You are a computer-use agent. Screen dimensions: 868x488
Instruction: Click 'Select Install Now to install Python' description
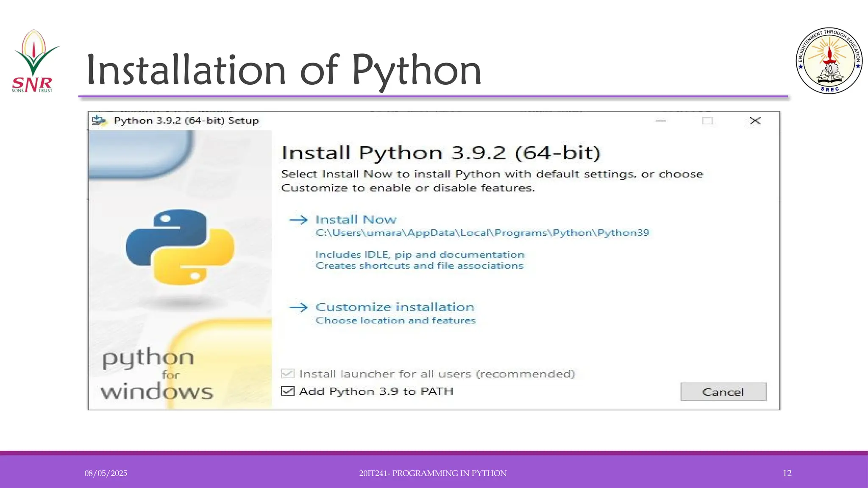point(492,181)
